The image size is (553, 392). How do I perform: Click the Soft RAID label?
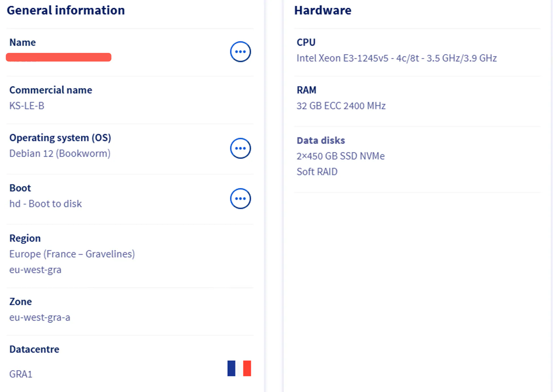317,172
